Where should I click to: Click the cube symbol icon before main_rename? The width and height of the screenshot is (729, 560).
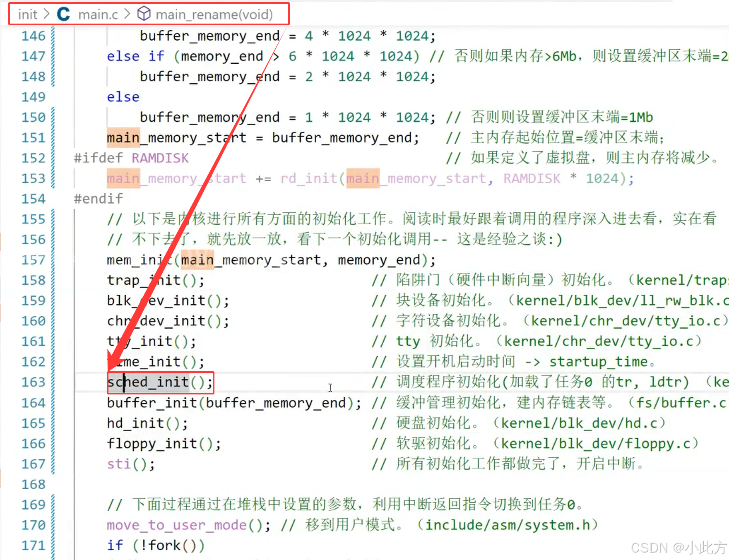tap(144, 14)
